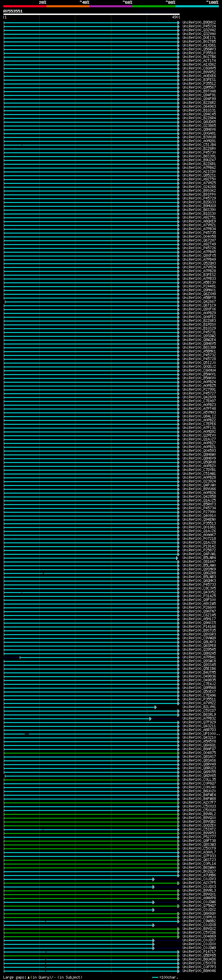Select hit label UniRef100_P45731

199,332
